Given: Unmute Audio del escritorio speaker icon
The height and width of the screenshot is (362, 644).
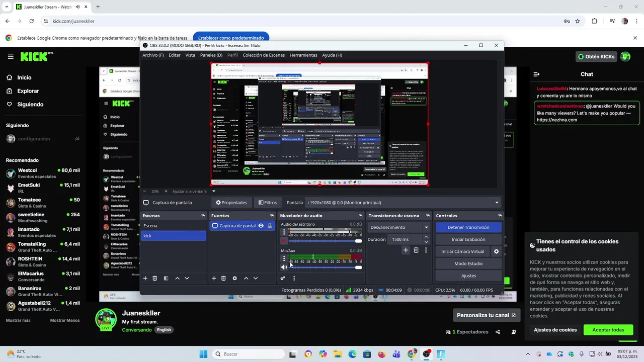Looking at the screenshot, I should click(x=284, y=241).
